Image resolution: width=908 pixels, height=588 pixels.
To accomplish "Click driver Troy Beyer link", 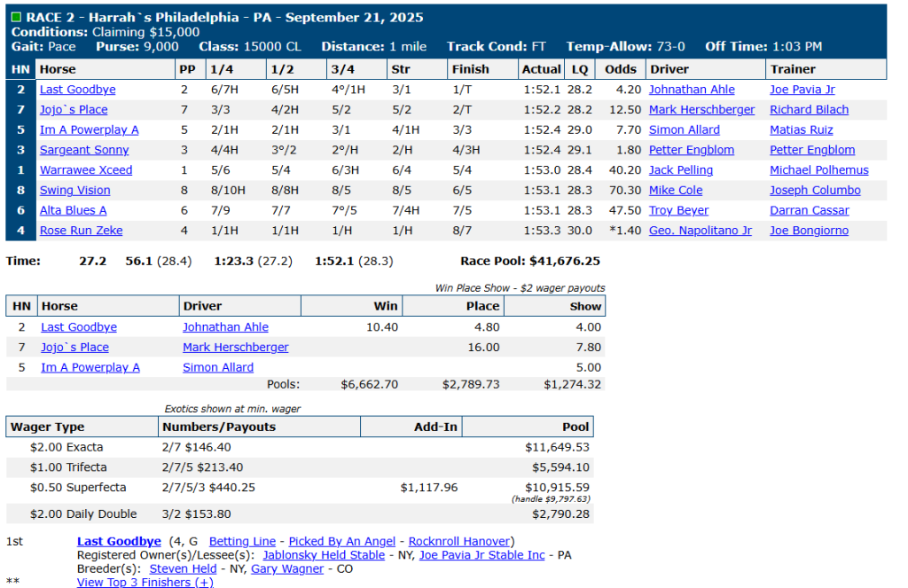I will pos(680,210).
